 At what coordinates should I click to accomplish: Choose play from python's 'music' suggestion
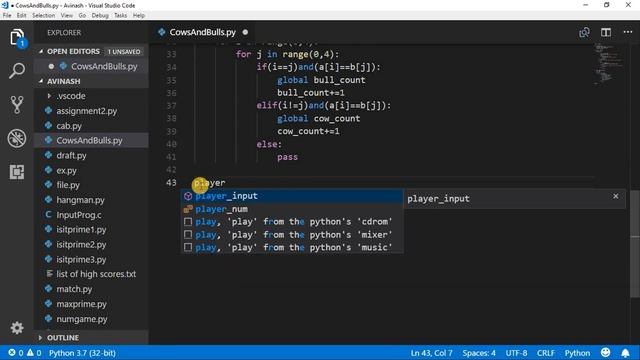click(x=292, y=247)
